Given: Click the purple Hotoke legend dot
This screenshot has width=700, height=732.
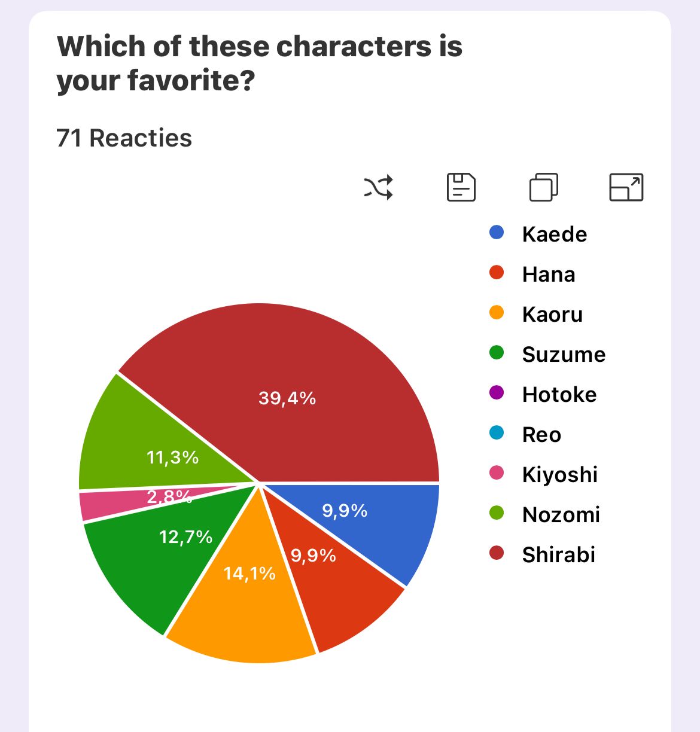Looking at the screenshot, I should (497, 393).
